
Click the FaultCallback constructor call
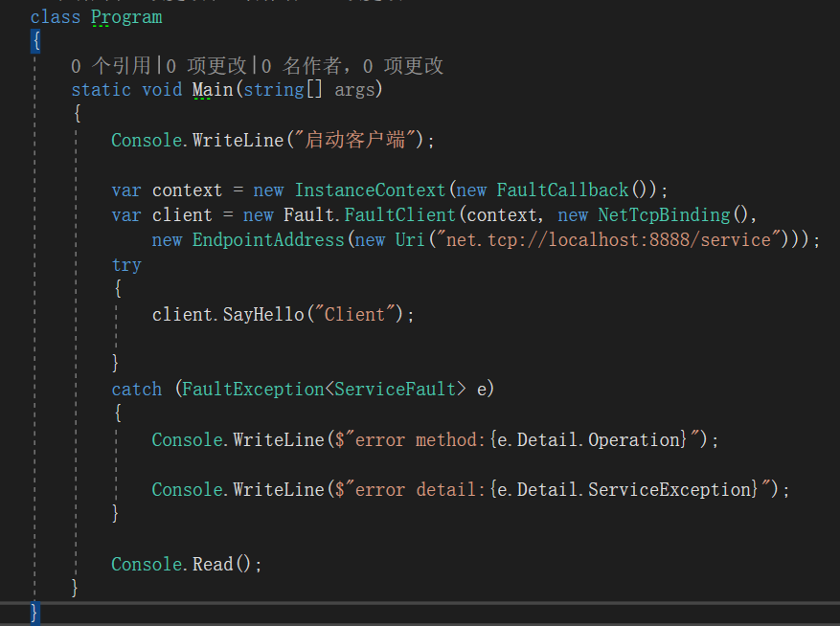[x=561, y=190]
